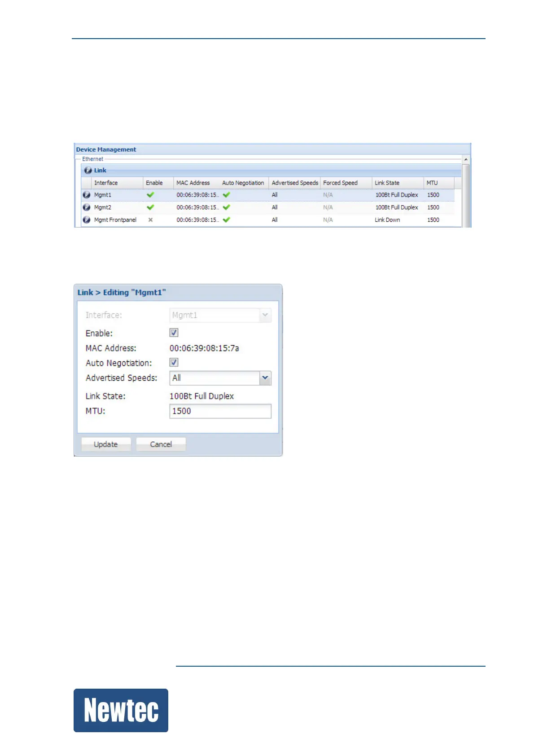Click the Advertised Speeds column header

click(295, 183)
